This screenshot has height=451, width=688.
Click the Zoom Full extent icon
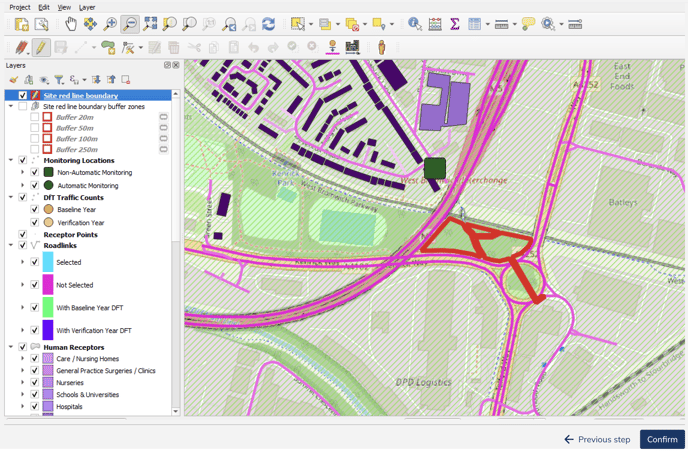click(x=150, y=24)
